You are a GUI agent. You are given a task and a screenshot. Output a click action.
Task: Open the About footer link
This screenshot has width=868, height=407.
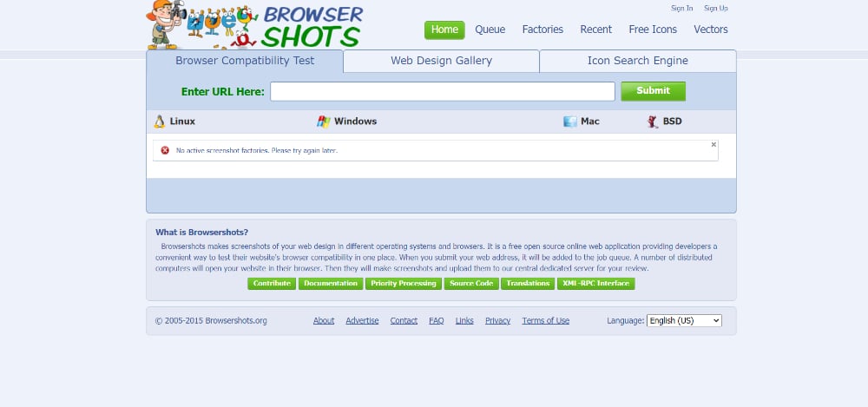(x=323, y=320)
